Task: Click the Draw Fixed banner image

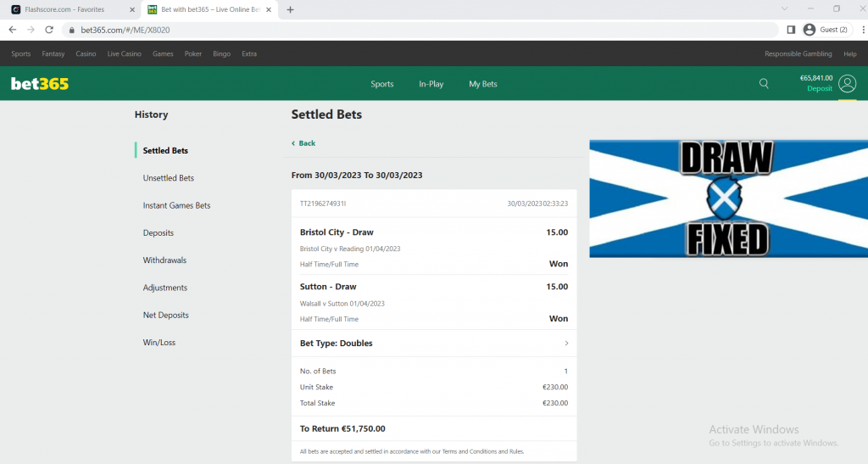Action: pos(728,198)
